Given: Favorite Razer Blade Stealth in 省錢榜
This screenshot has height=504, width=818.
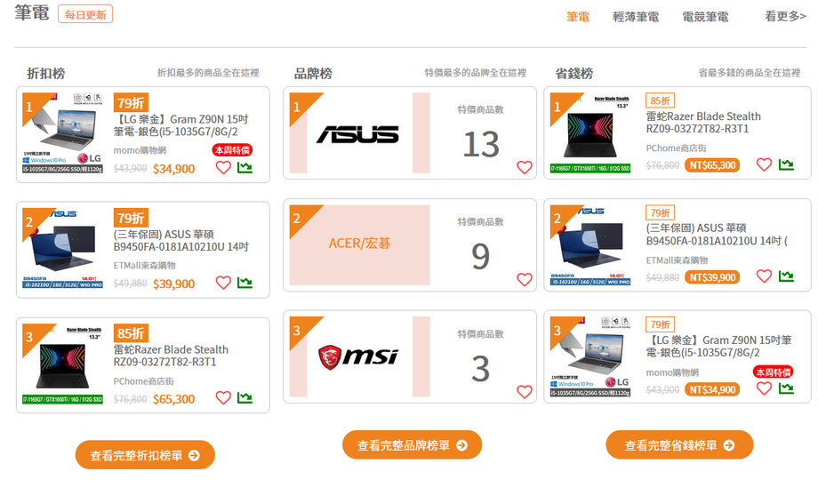Looking at the screenshot, I should click(x=764, y=164).
